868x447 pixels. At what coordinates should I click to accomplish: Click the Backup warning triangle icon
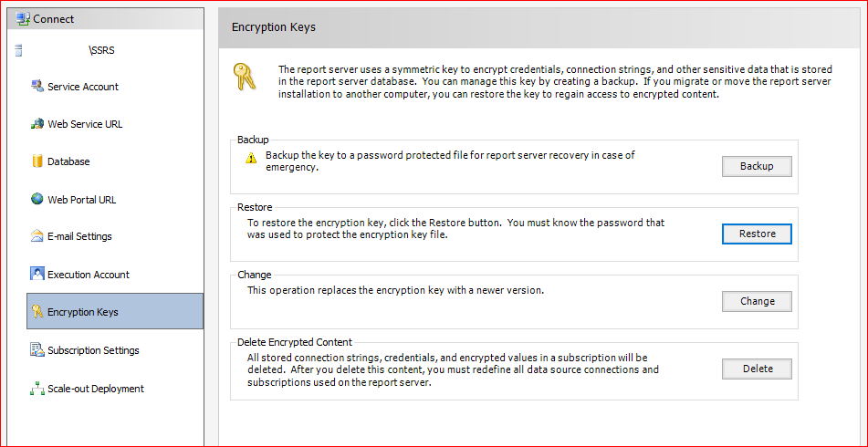pos(251,158)
